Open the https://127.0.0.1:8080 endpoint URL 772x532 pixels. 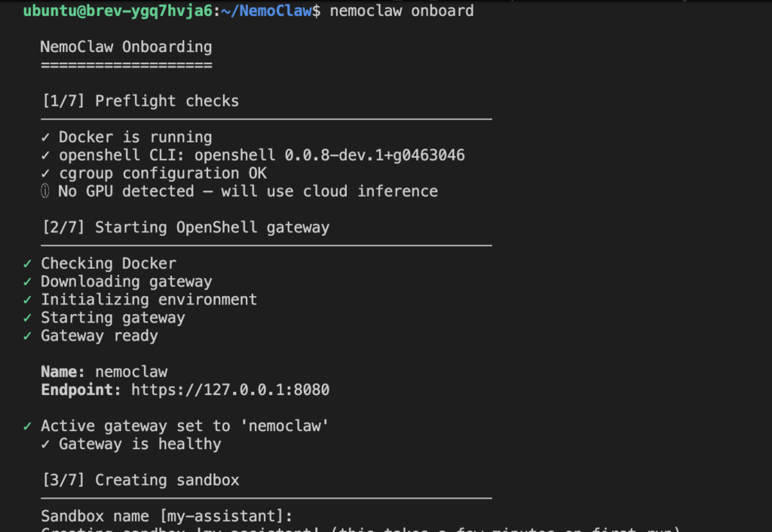[230, 390]
